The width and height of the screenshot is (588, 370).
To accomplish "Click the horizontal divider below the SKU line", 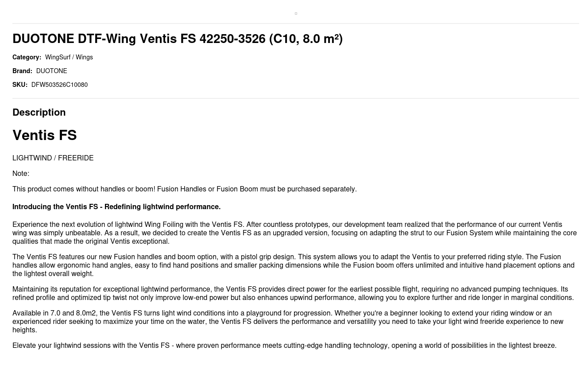I will 296,98.
